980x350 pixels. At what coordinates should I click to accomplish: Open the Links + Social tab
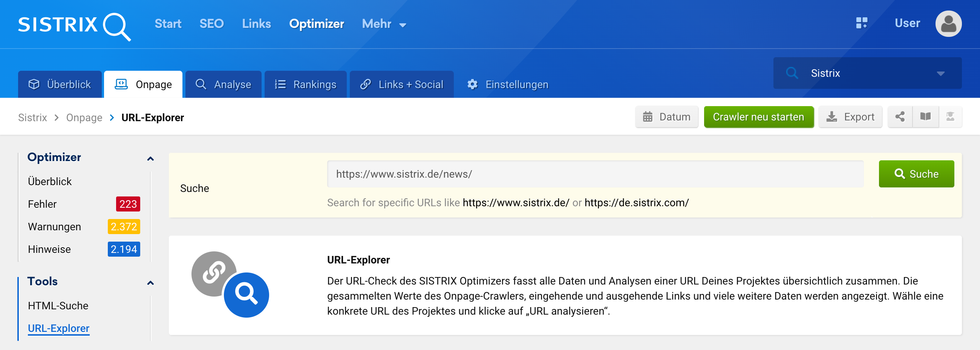(x=401, y=84)
